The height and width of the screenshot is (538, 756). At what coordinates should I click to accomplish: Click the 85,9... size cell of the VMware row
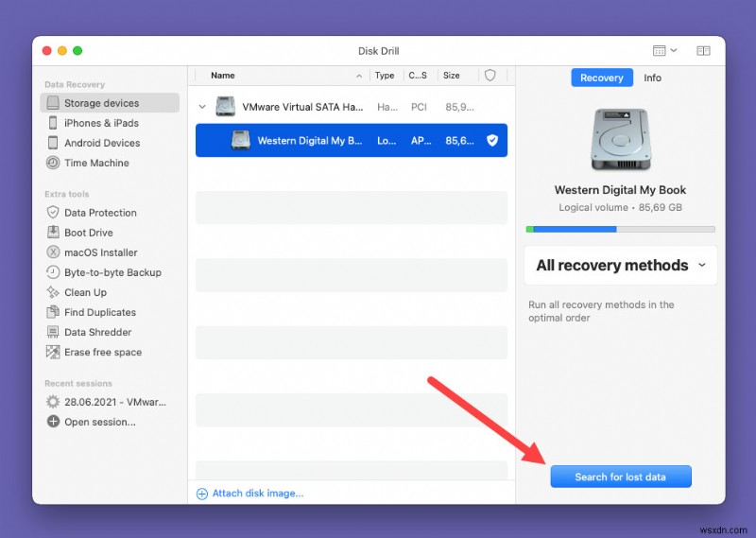(x=459, y=107)
